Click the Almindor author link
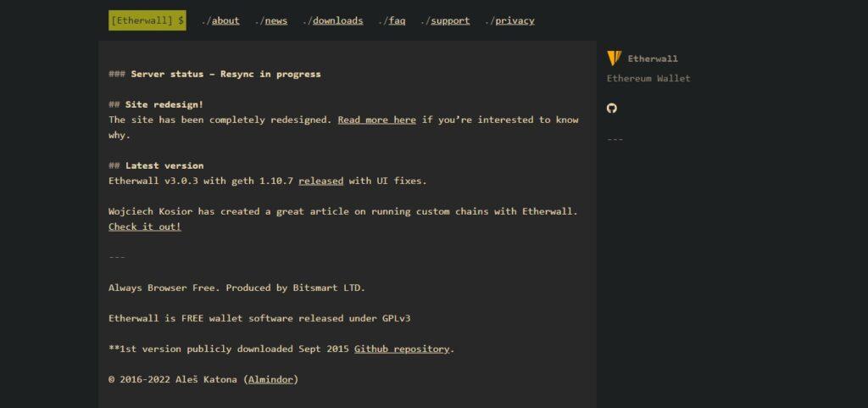 coord(271,379)
